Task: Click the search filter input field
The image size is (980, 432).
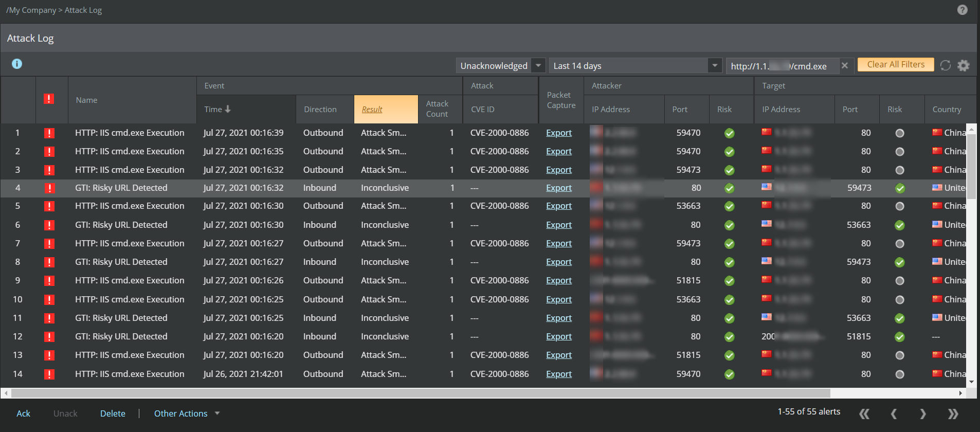Action: click(x=782, y=66)
